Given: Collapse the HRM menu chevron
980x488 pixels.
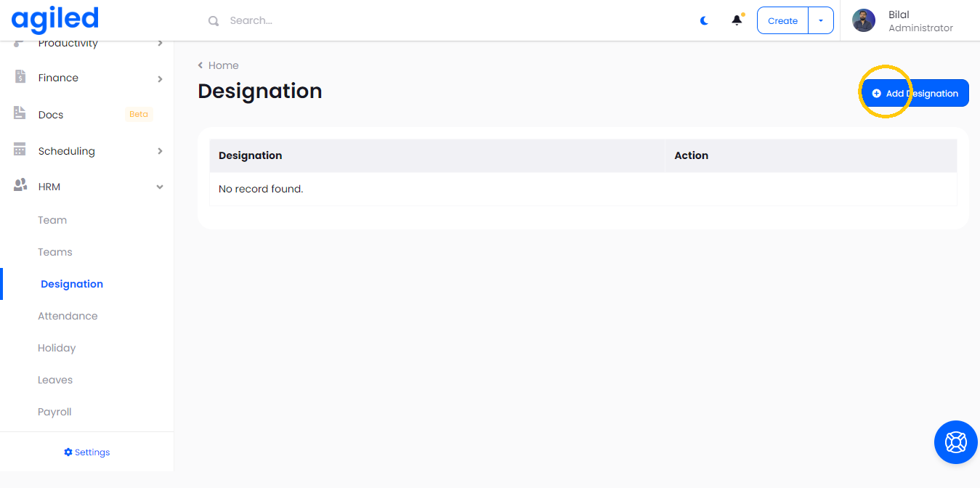Looking at the screenshot, I should pyautogui.click(x=160, y=187).
